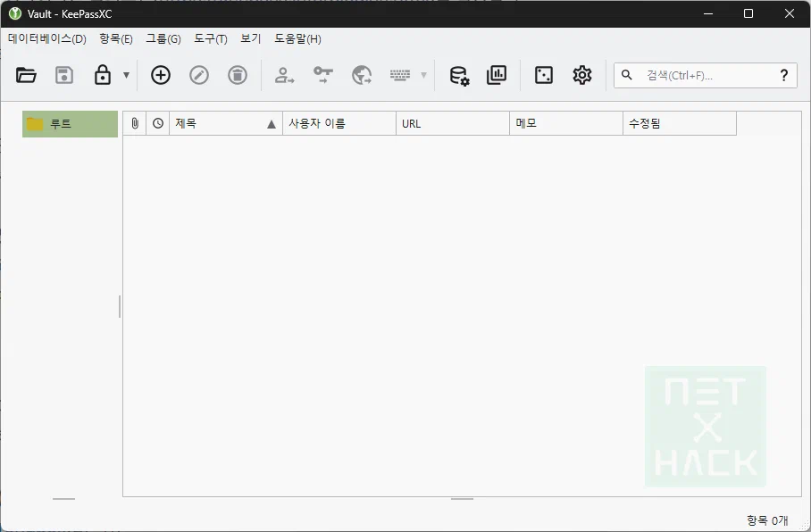
Task: Open password generator dice icon
Action: coord(544,76)
